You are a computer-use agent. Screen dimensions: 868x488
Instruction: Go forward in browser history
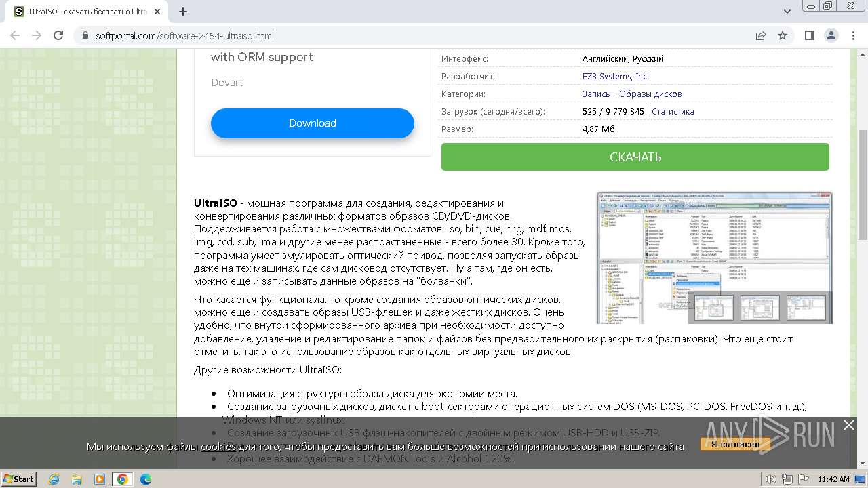(x=37, y=35)
